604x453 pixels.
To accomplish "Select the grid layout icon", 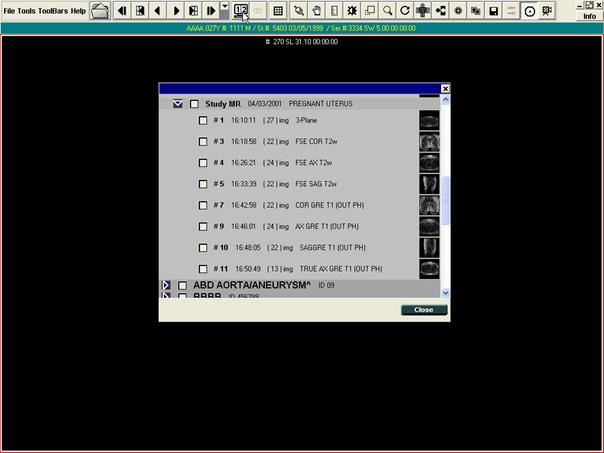I will [x=278, y=10].
